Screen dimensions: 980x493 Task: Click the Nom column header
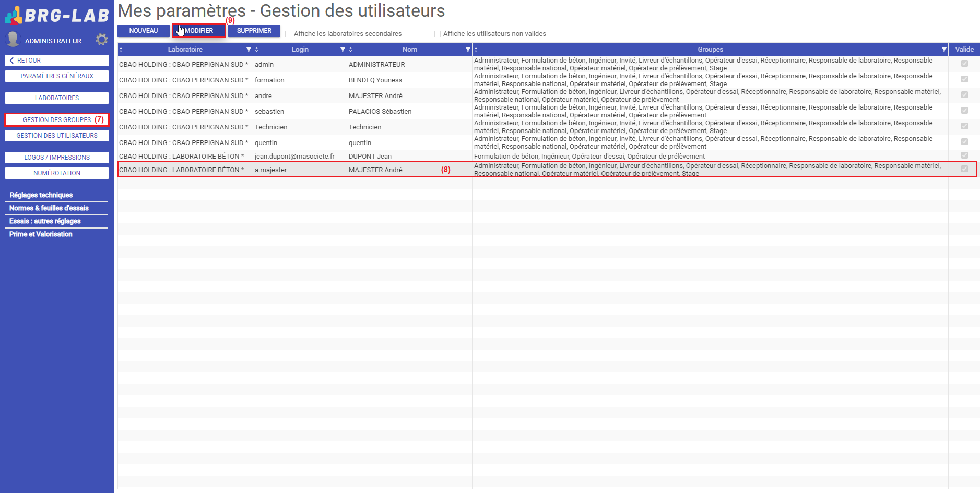point(409,50)
